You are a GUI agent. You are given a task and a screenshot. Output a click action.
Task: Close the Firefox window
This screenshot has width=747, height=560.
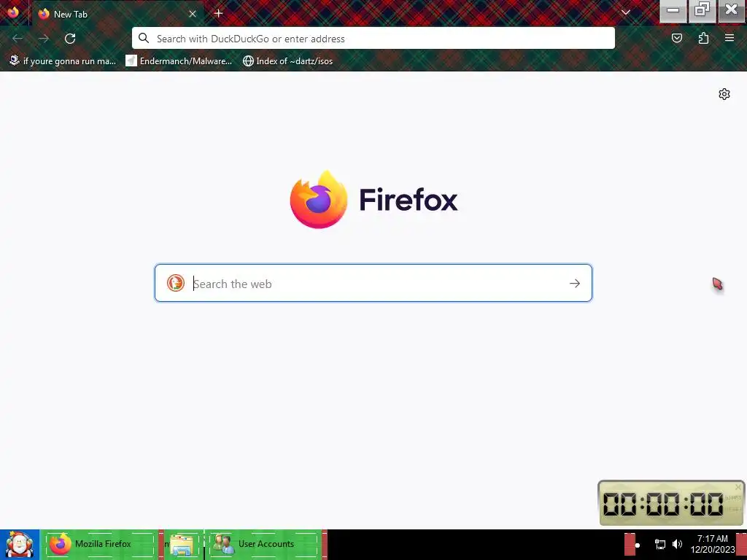click(731, 10)
